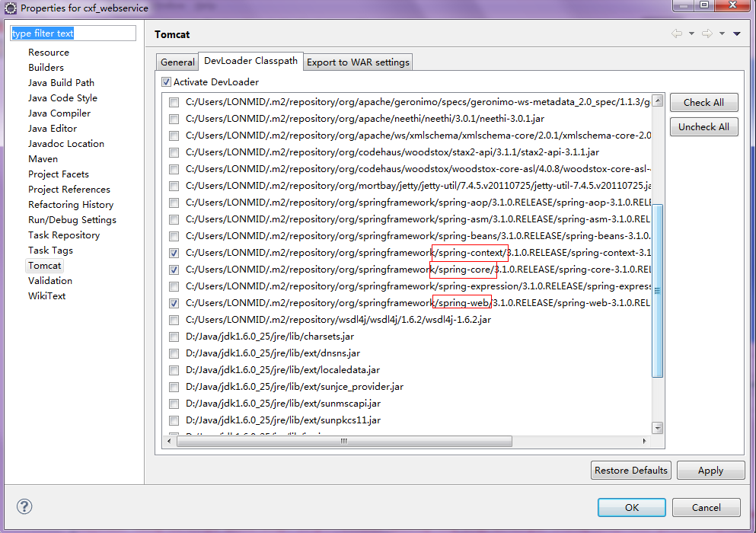Check the sunjce_provider.jar checkbox
This screenshot has width=756, height=533.
coord(174,387)
